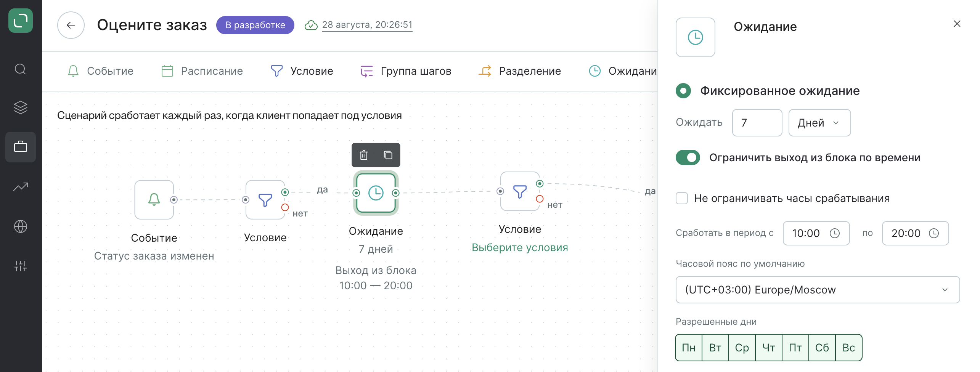The width and height of the screenshot is (980, 372).
Task: Open the briefcase section in sidebar
Action: pos(21,147)
